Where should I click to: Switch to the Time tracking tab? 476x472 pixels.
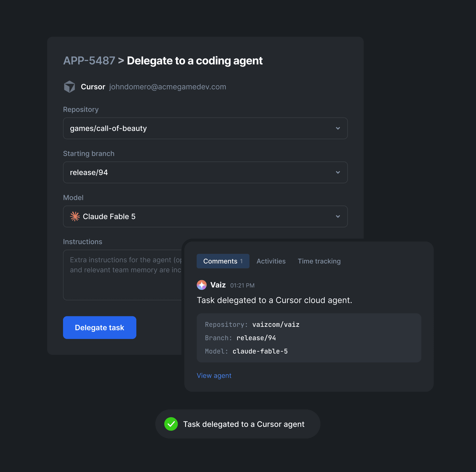click(x=319, y=261)
